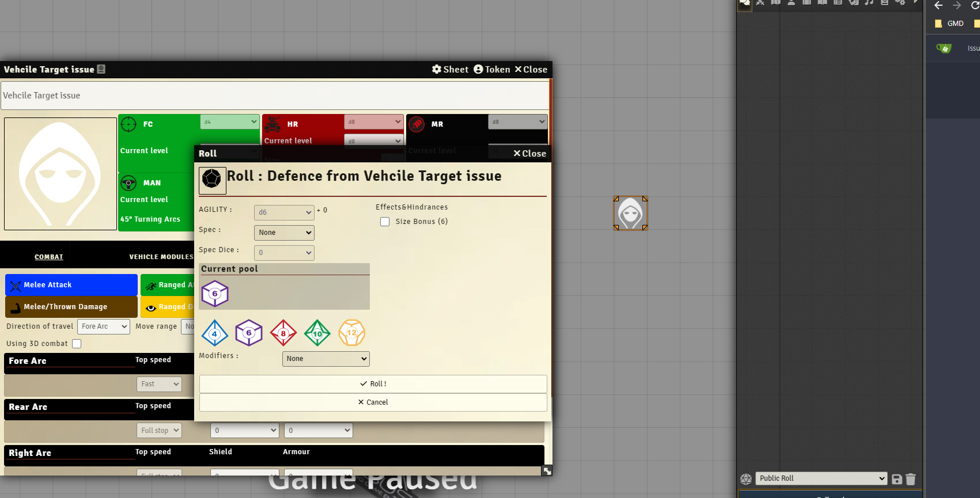Click the Vehcile Target issue name field
This screenshot has height=498, width=980.
275,96
